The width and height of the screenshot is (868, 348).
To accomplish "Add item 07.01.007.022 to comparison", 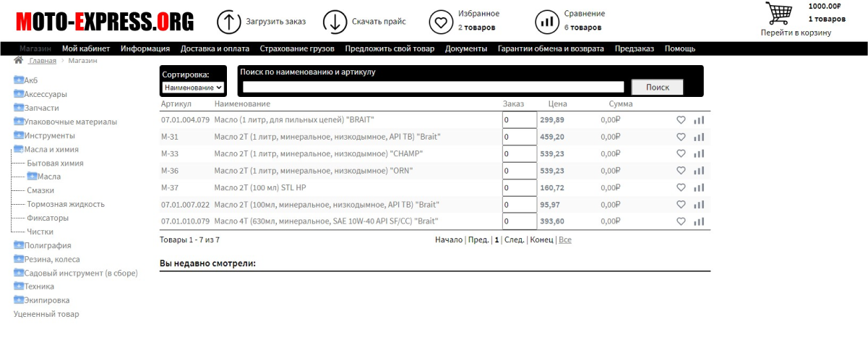I will (699, 205).
